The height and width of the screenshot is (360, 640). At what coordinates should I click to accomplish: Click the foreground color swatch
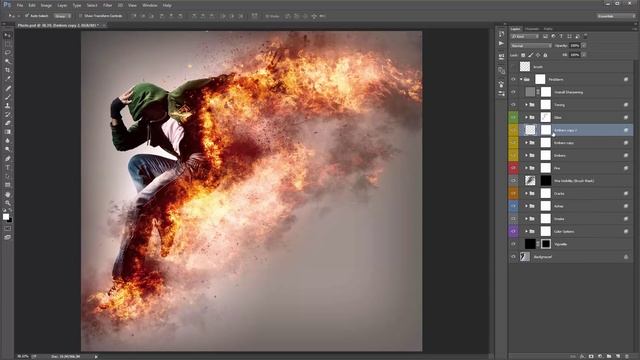point(6,217)
